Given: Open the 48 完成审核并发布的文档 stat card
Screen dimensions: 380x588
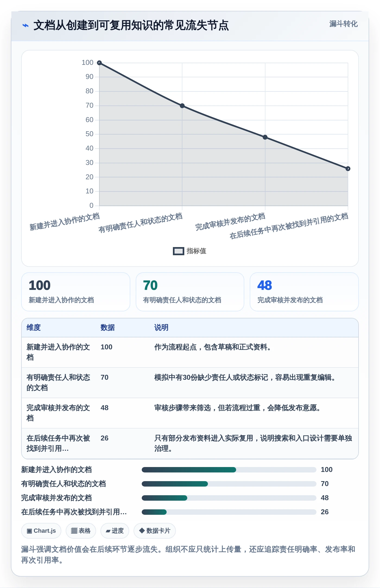Looking at the screenshot, I should (x=304, y=292).
